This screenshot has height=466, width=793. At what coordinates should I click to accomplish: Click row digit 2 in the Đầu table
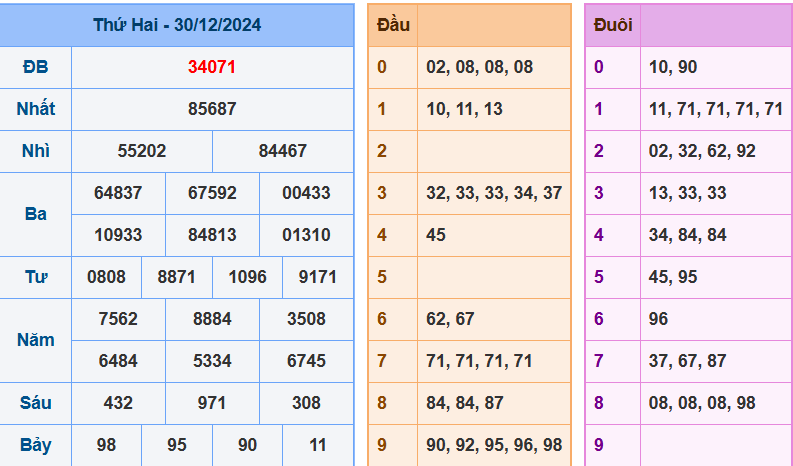(382, 151)
